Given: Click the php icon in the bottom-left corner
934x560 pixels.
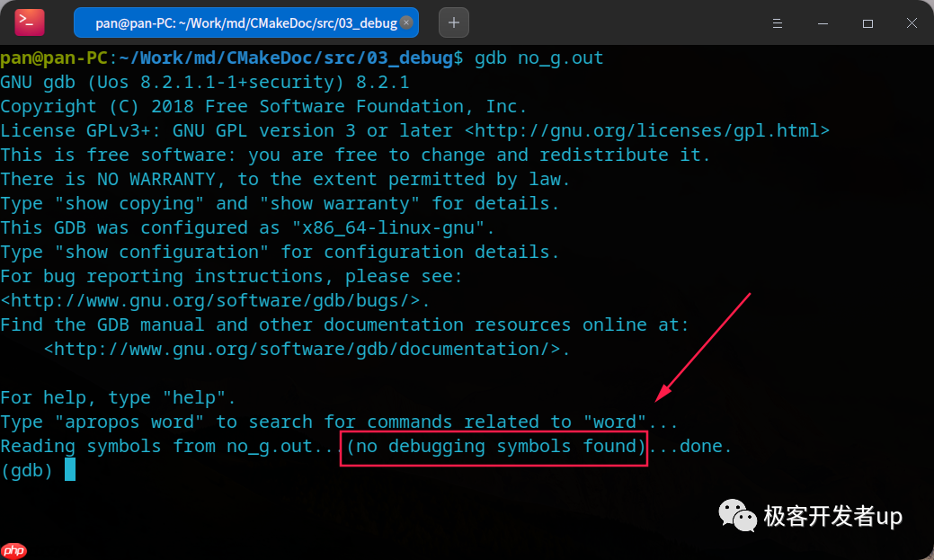Looking at the screenshot, I should click(13, 550).
